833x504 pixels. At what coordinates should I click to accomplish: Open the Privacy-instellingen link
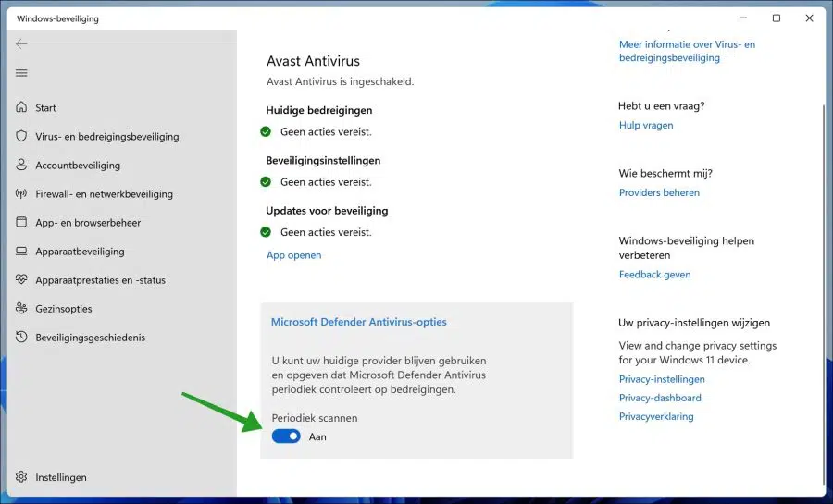[x=662, y=379]
